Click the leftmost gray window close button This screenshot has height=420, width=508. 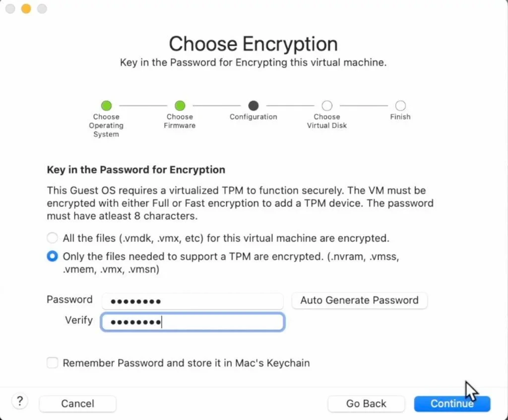pyautogui.click(x=10, y=9)
